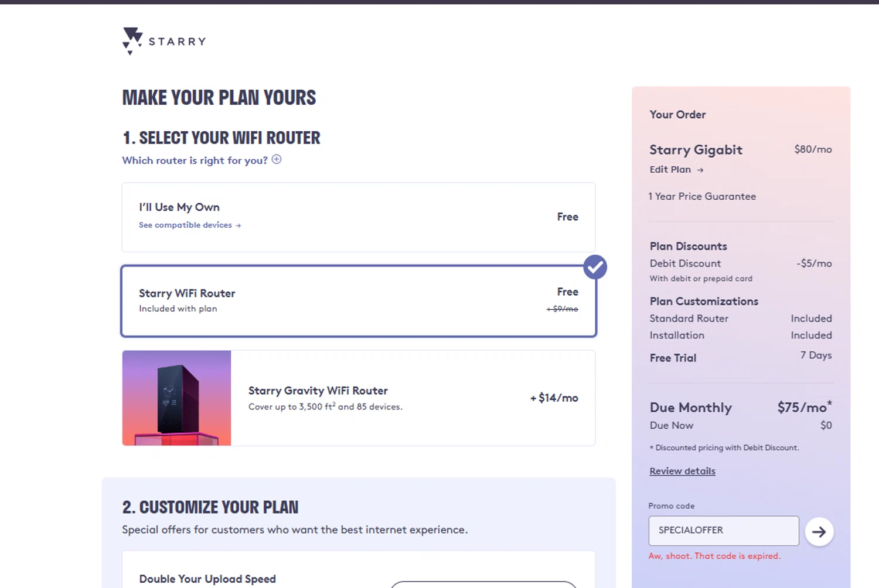Submit promo code with arrow button
This screenshot has width=879, height=588.
(x=819, y=532)
